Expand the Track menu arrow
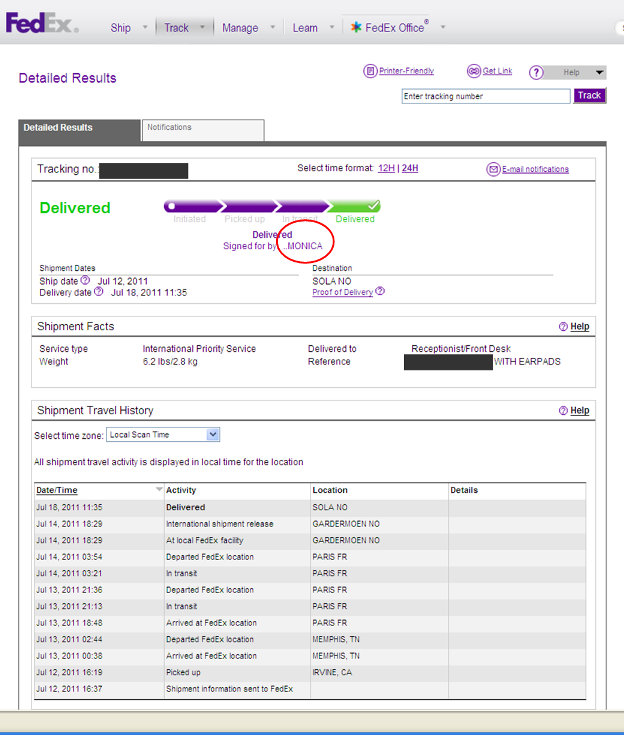Image resolution: width=624 pixels, height=735 pixels. point(202,27)
